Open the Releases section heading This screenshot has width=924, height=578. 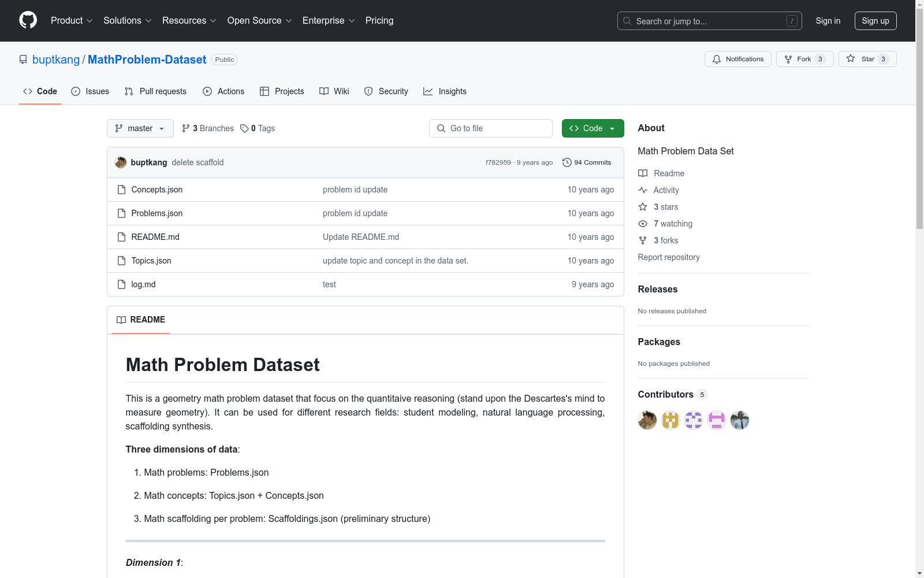(x=658, y=289)
